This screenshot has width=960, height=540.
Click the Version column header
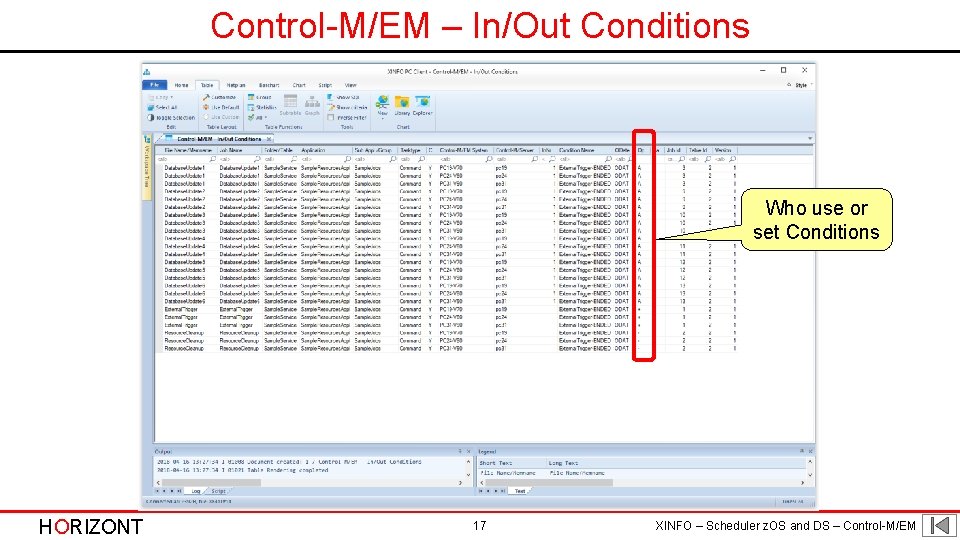[725, 150]
